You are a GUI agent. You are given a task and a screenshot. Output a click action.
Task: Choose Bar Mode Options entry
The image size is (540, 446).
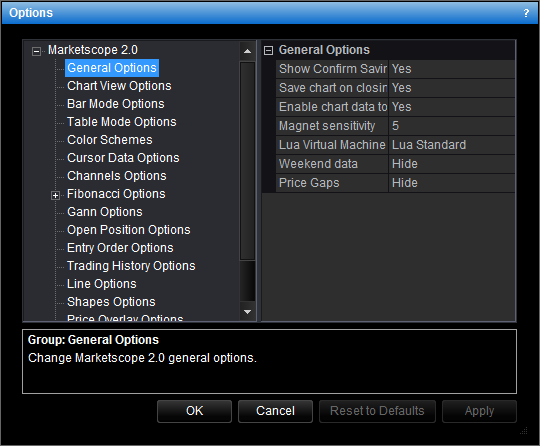tap(116, 104)
